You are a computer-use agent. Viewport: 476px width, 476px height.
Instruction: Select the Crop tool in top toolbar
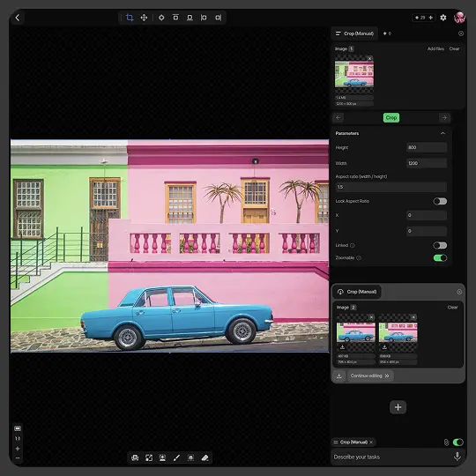click(x=130, y=18)
